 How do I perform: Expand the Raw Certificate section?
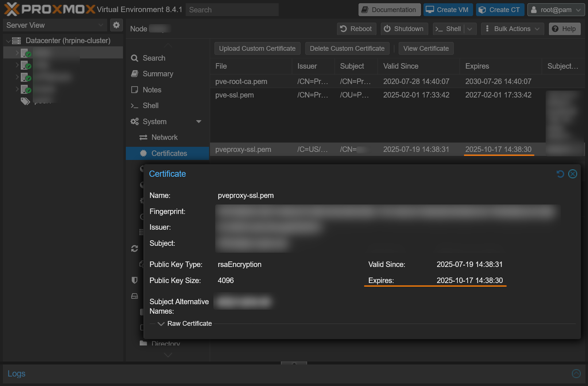coord(160,324)
